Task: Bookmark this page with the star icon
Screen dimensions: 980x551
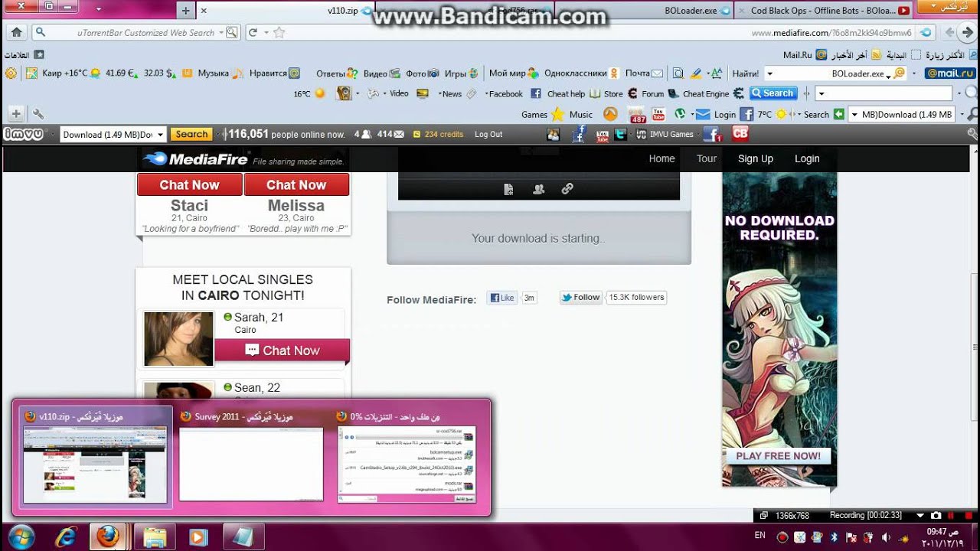Action: (x=279, y=32)
